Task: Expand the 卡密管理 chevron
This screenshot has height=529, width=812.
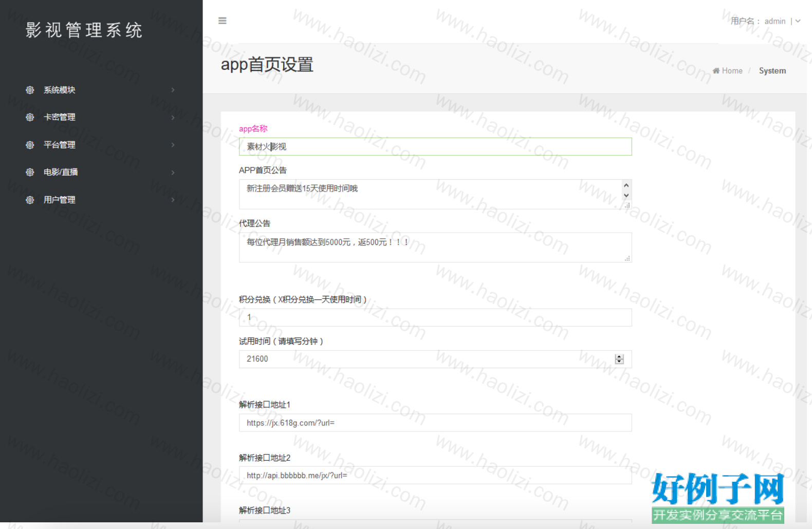Action: point(173,117)
